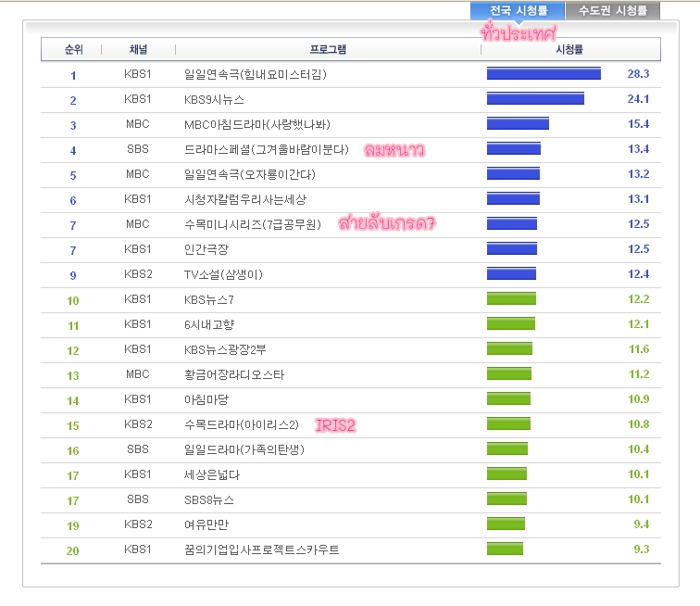Image resolution: width=700 pixels, height=606 pixels.
Task: Select program 인간극장
Action: pos(206,249)
